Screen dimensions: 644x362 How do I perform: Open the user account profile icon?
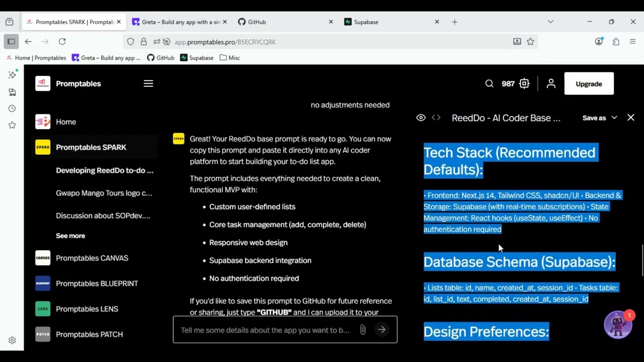click(x=551, y=83)
